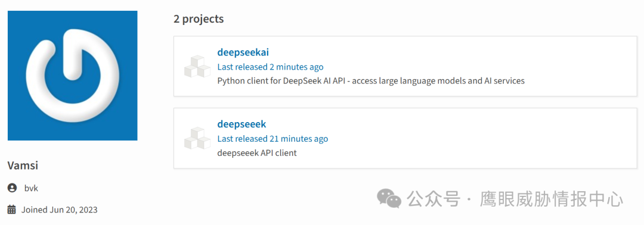
Task: Click the calendar icon next to Joined date
Action: [12, 210]
